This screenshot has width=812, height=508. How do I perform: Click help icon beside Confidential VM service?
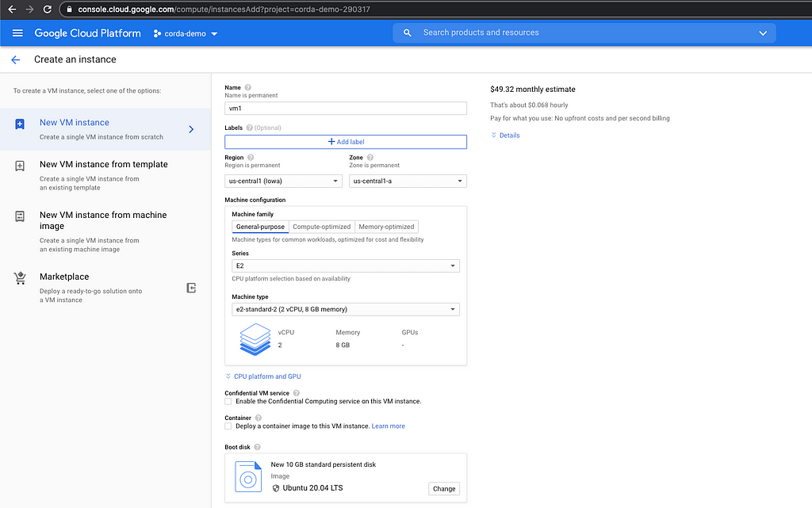297,393
